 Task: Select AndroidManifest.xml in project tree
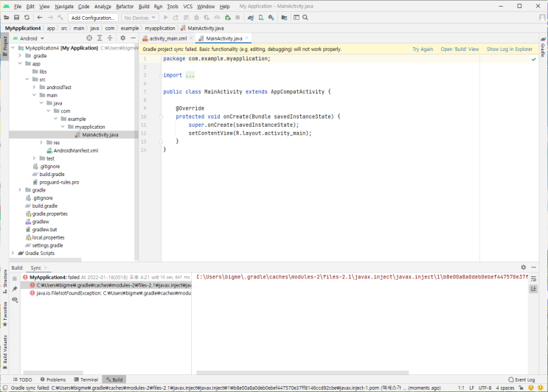76,150
